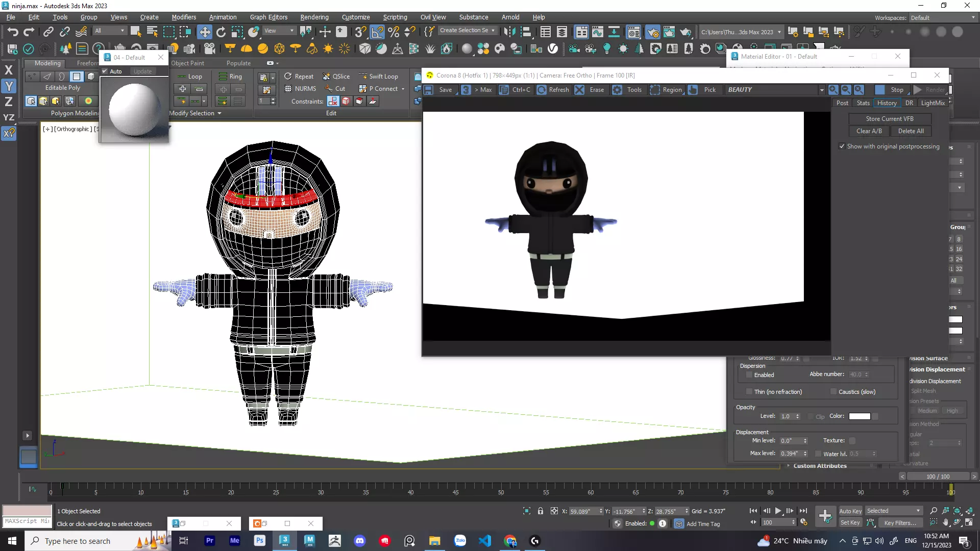Open the Graph Editors menu
Image resolution: width=980 pixels, height=551 pixels.
pyautogui.click(x=268, y=17)
